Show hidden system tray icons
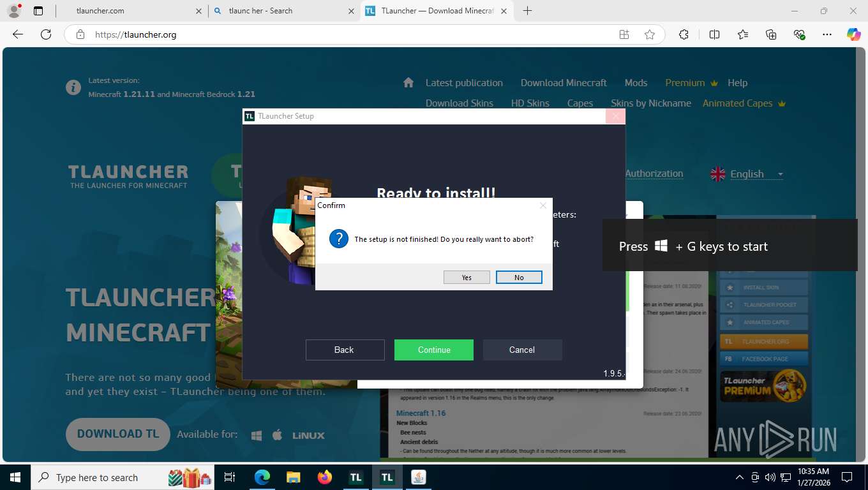 [x=740, y=477]
